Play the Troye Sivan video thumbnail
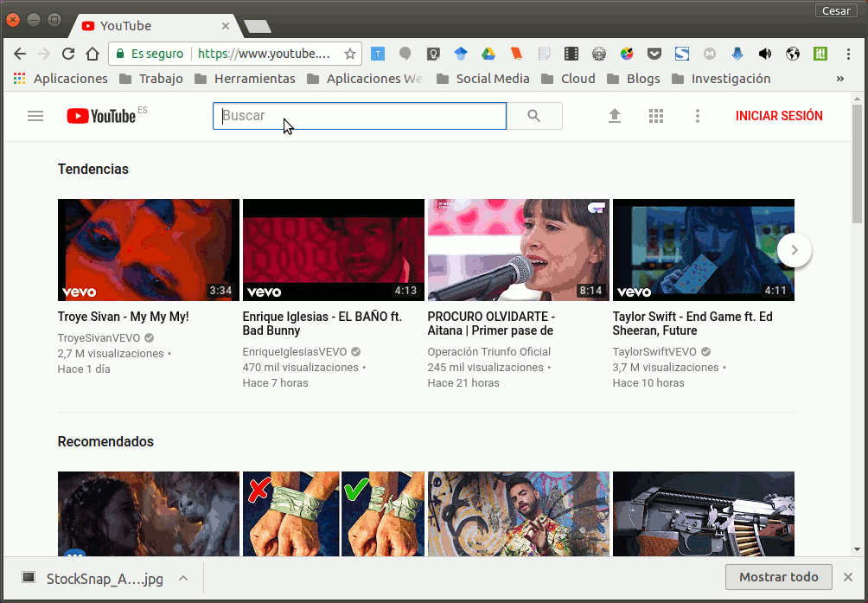 pyautogui.click(x=149, y=250)
